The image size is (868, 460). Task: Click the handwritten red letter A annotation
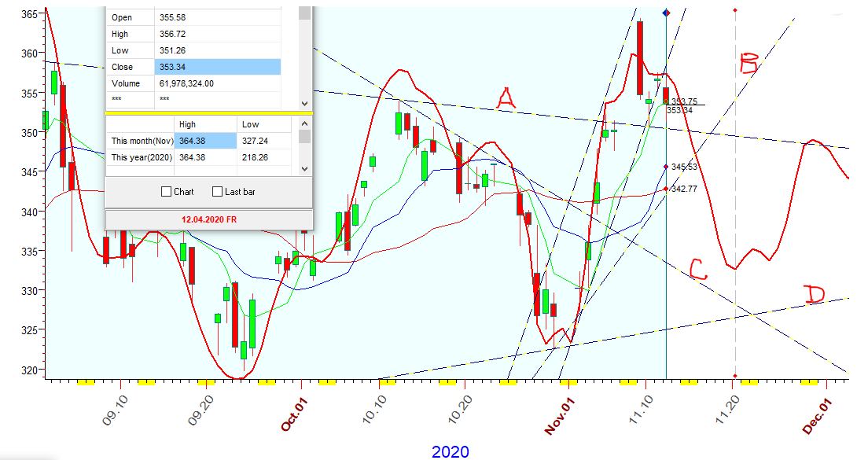tap(506, 98)
